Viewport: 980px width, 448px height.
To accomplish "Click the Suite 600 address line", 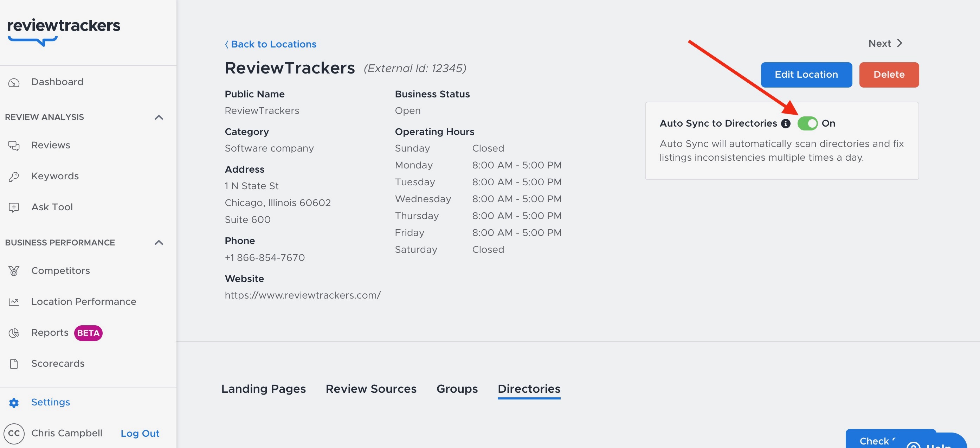I will click(248, 220).
